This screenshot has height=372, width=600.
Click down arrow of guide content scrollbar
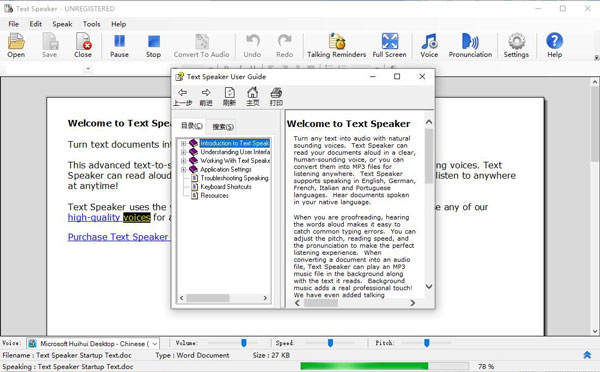pyautogui.click(x=429, y=286)
